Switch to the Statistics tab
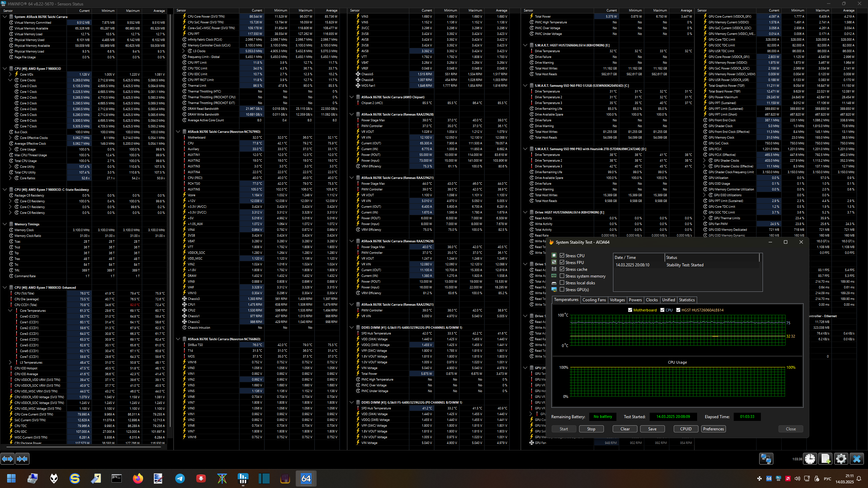868x488 pixels. point(687,300)
